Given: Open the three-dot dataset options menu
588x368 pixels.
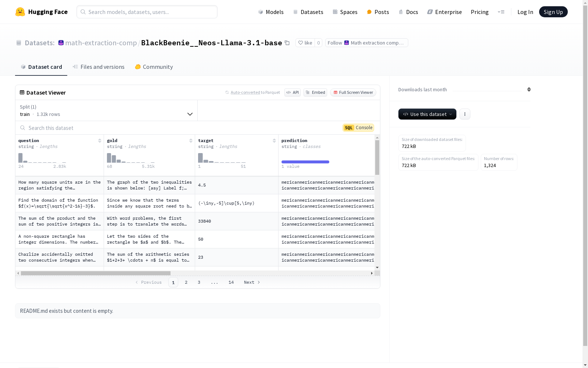Looking at the screenshot, I should click(465, 114).
